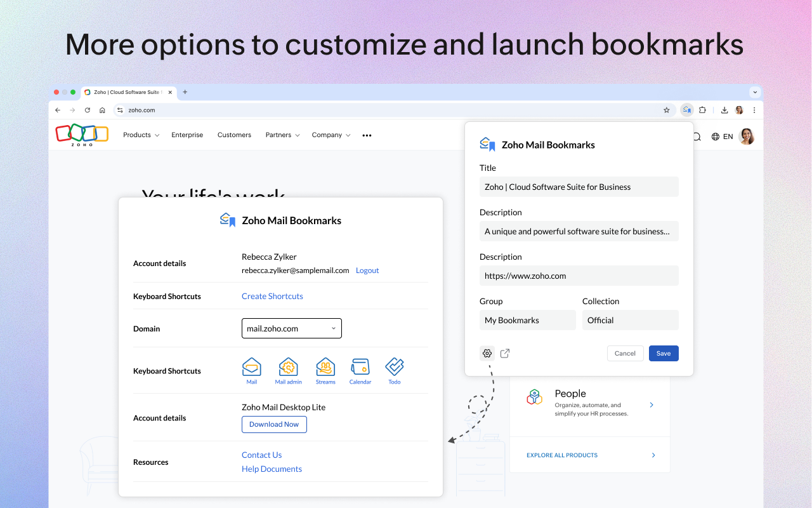
Task: Click the open-in-new-window icon in the popup
Action: coord(504,353)
